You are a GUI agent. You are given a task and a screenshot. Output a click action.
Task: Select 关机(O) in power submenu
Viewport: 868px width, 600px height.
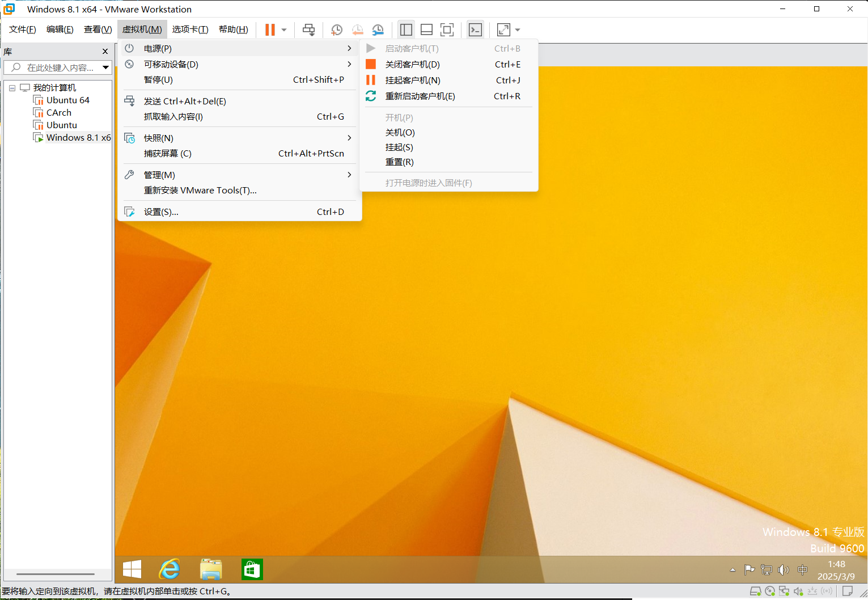pos(448,132)
